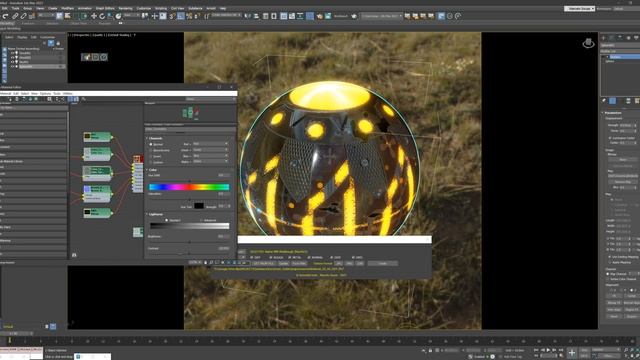Open the Modify tab in command panel
The image size is (640, 360).
[611, 38]
